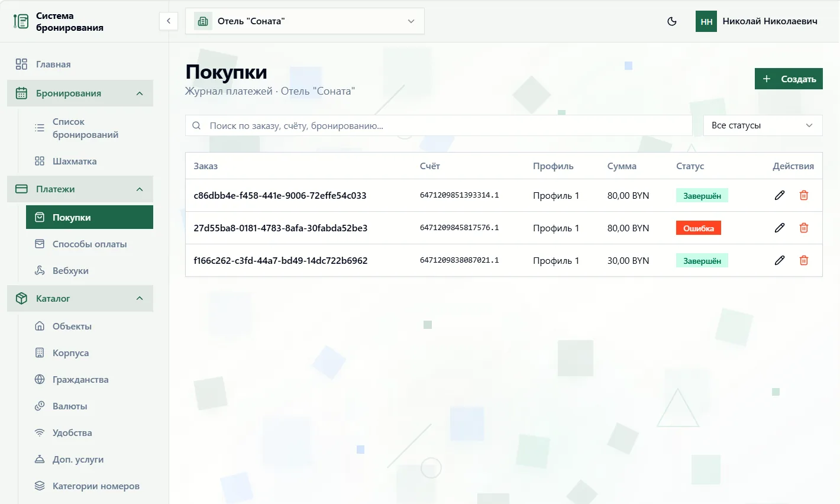The height and width of the screenshot is (504, 840).
Task: Open Корпуса in the catalog
Action: pyautogui.click(x=89, y=353)
